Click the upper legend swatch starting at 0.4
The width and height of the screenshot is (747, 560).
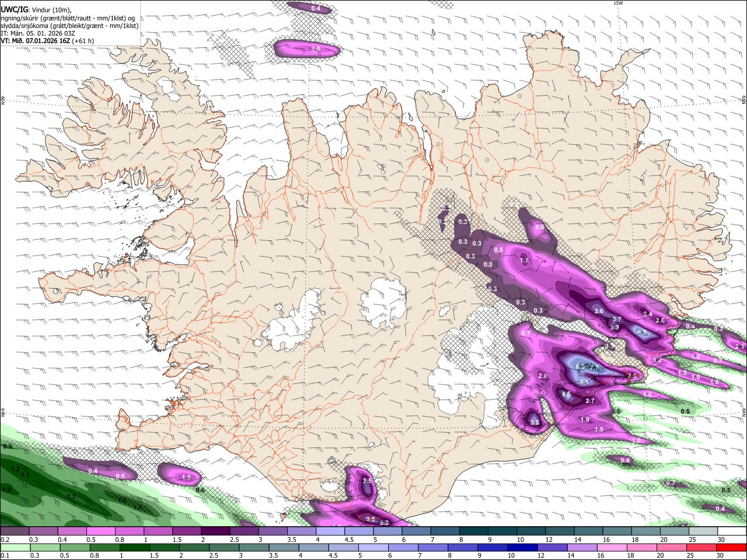pyautogui.click(x=72, y=531)
